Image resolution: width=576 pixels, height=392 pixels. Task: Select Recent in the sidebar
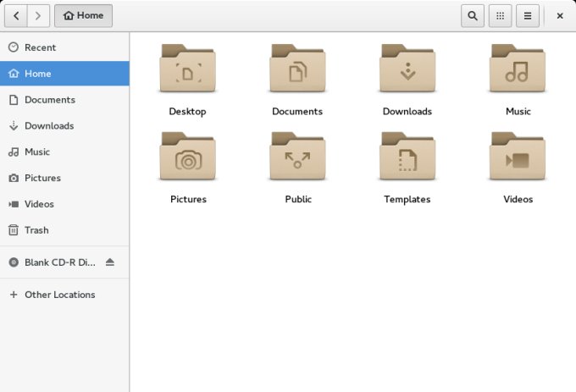click(40, 47)
